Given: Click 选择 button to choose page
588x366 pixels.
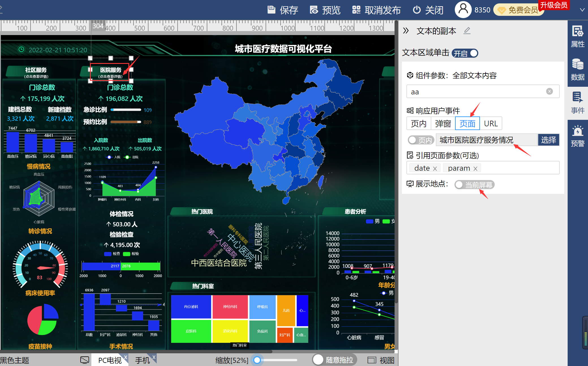Looking at the screenshot, I should [548, 140].
